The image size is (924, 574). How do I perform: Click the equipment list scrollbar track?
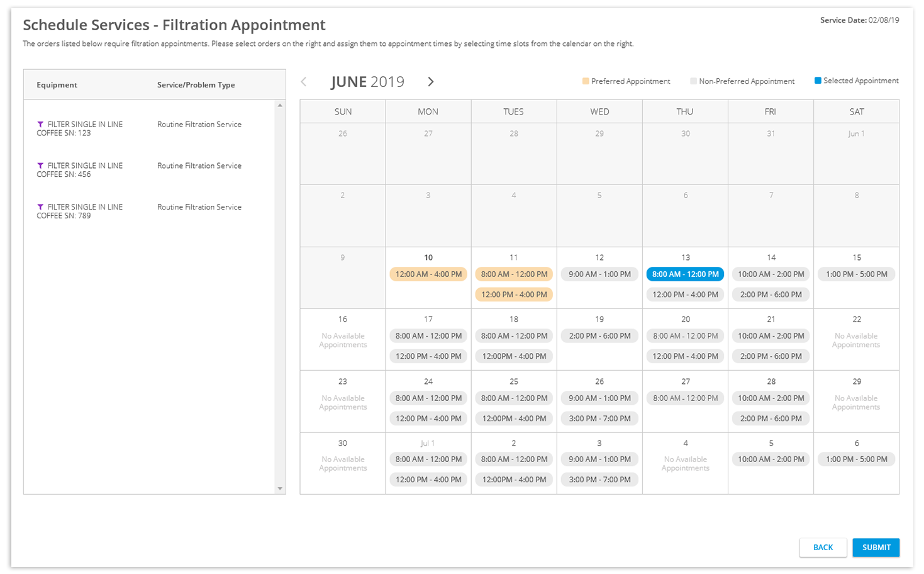tap(280, 296)
